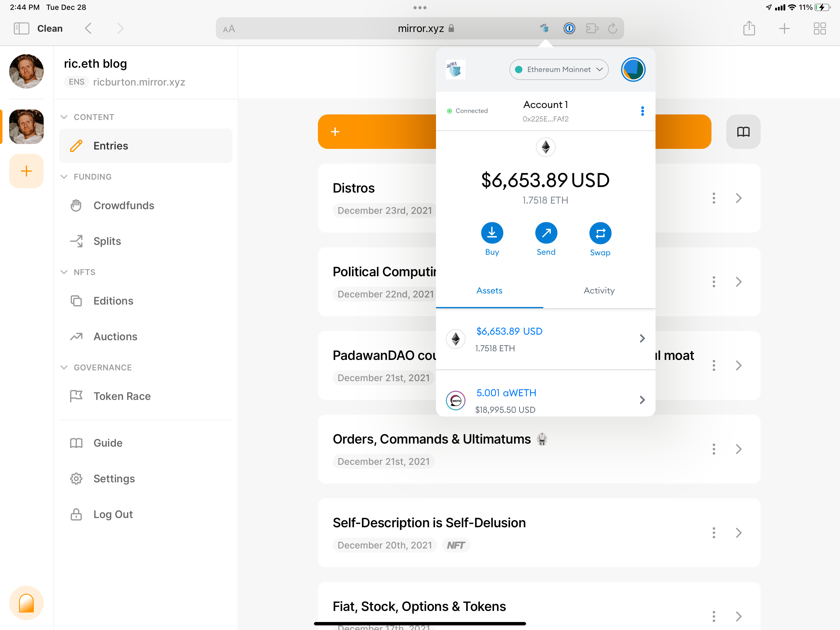The height and width of the screenshot is (630, 840).
Task: Open Account 1 options three-dot menu
Action: [642, 111]
